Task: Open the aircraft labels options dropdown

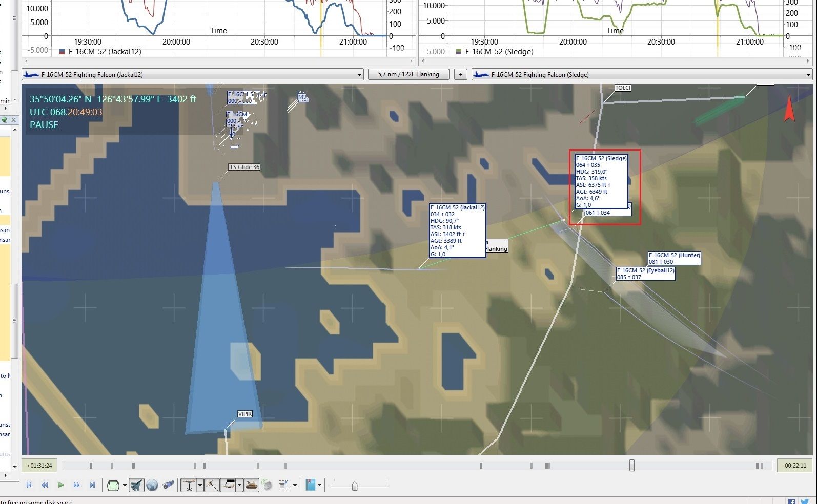Action: (x=239, y=485)
